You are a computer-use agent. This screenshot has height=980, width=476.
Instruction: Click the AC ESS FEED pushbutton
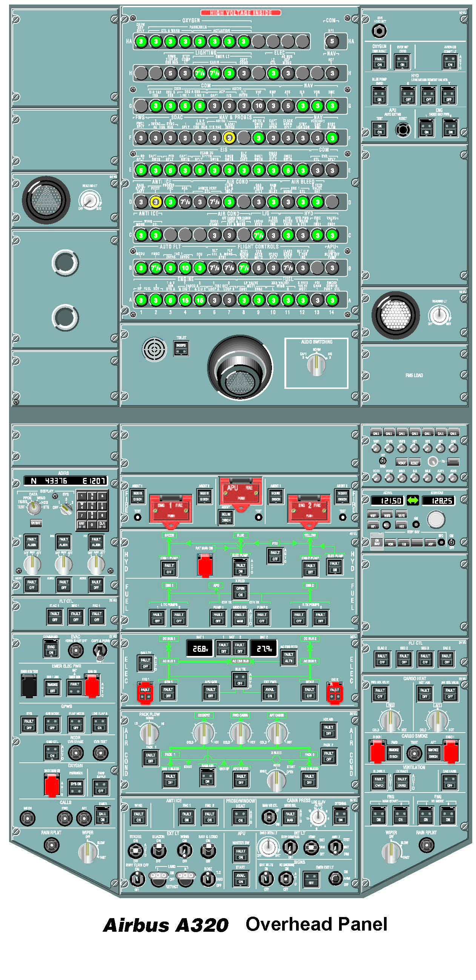pyautogui.click(x=289, y=657)
